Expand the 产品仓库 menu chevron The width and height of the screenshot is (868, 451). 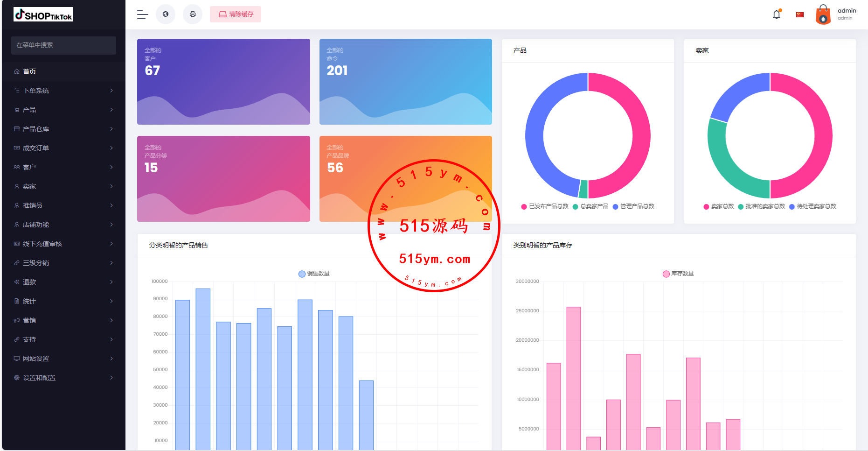(111, 129)
